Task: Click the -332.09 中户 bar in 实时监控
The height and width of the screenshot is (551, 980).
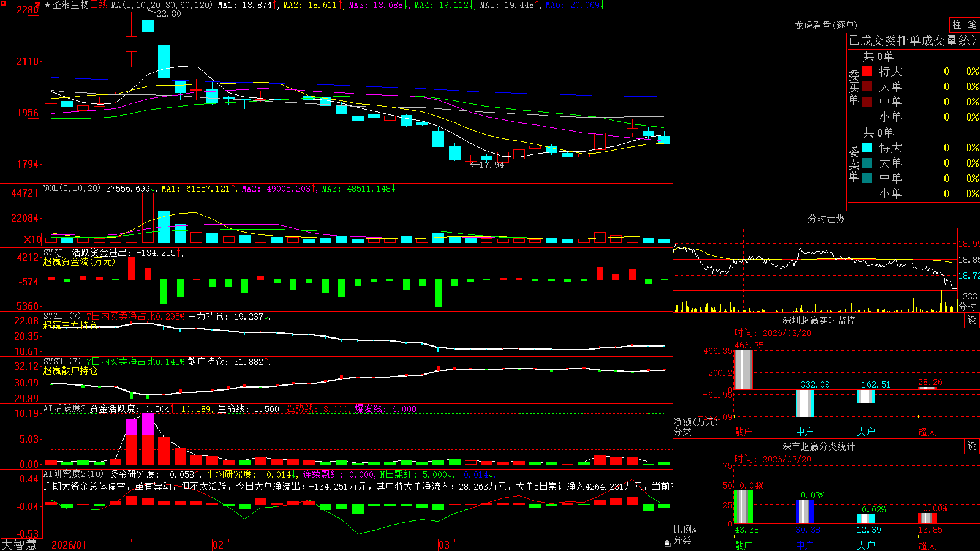Action: [805, 403]
